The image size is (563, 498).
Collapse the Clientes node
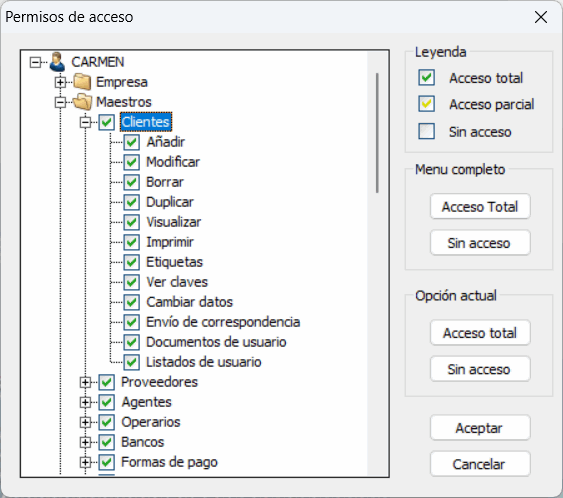click(x=85, y=122)
